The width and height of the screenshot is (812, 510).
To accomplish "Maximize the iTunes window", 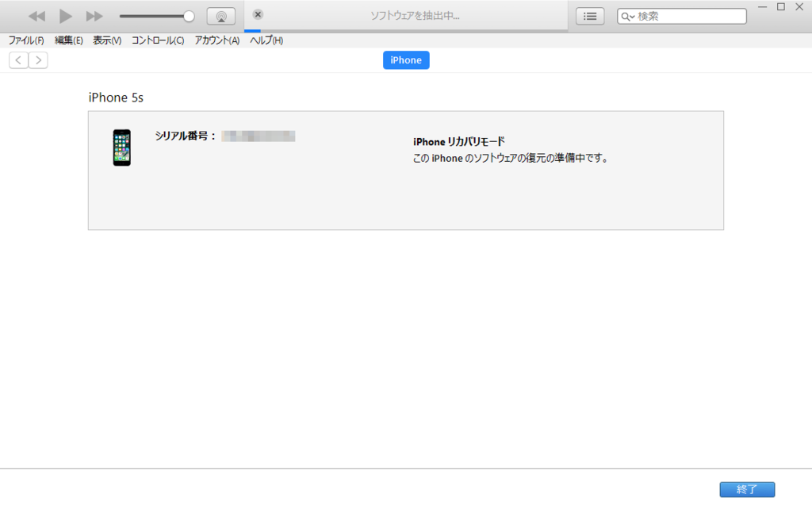I will tap(781, 6).
